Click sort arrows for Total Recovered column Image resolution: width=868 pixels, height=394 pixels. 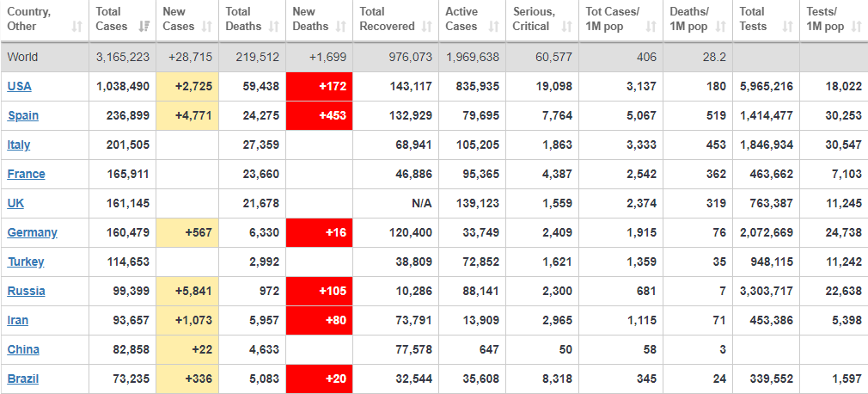tap(427, 27)
